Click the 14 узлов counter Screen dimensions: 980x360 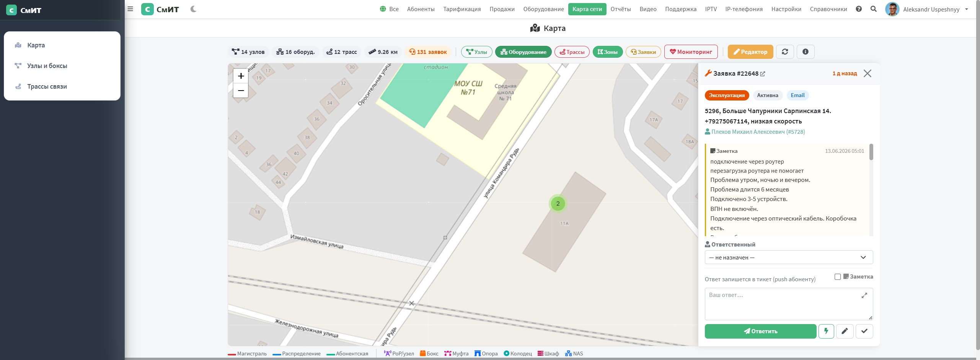(248, 52)
